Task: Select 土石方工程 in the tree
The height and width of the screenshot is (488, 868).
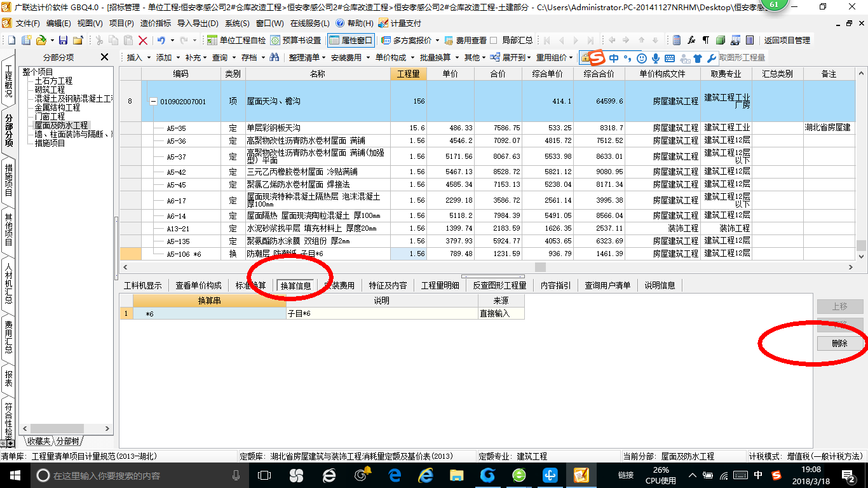Action: pyautogui.click(x=53, y=81)
